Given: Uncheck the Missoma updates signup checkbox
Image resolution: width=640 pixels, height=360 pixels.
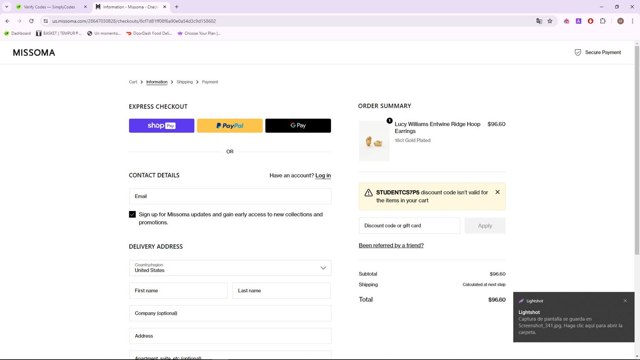Looking at the screenshot, I should click(x=132, y=214).
